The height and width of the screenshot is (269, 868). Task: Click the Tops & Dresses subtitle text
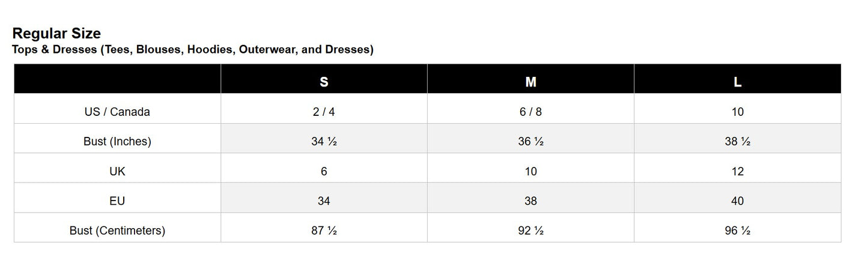click(193, 49)
